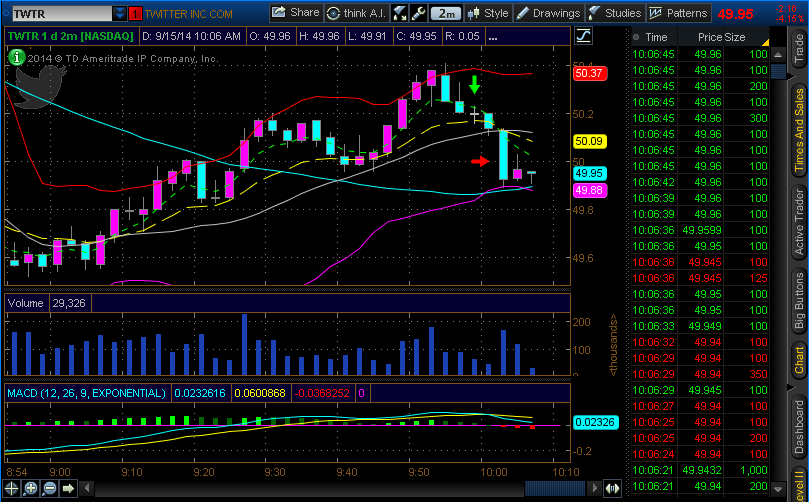This screenshot has height=502, width=809.
Task: Click the chart horizontal scrollbar thumb
Action: 555,488
